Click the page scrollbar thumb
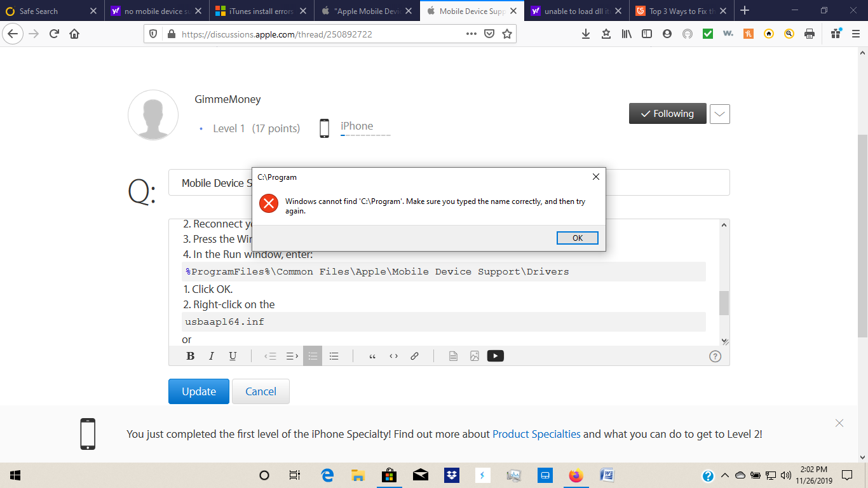The width and height of the screenshot is (868, 488). click(x=862, y=234)
